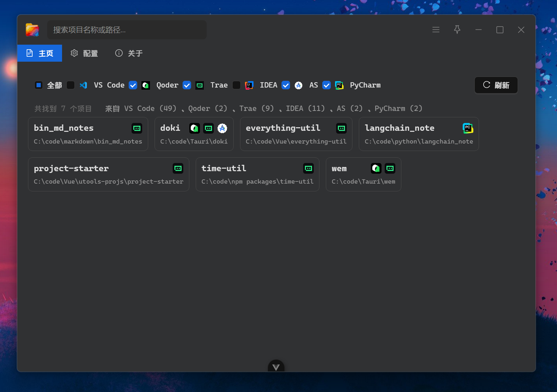Click the Trae icon on the everything-util card

click(341, 128)
